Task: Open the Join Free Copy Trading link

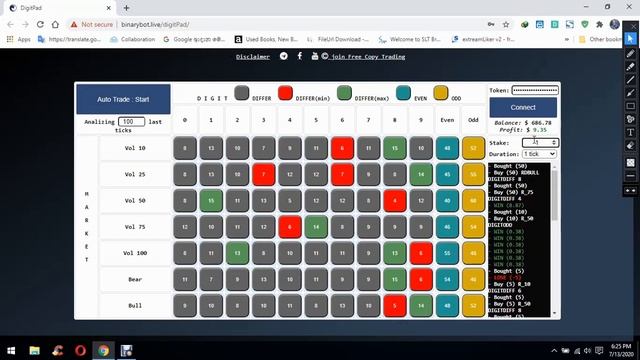Action: (368, 57)
